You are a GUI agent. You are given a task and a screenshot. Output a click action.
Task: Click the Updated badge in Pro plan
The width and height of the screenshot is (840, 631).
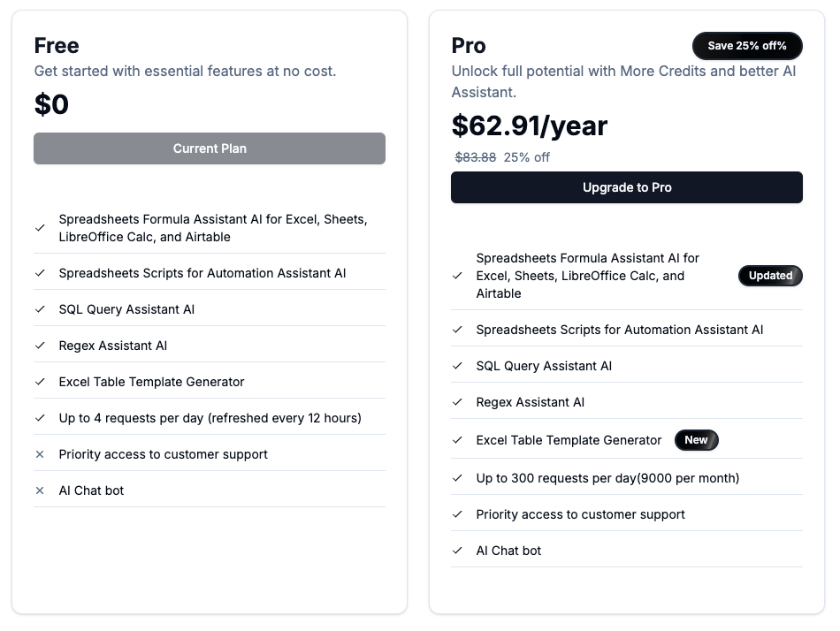(x=770, y=276)
